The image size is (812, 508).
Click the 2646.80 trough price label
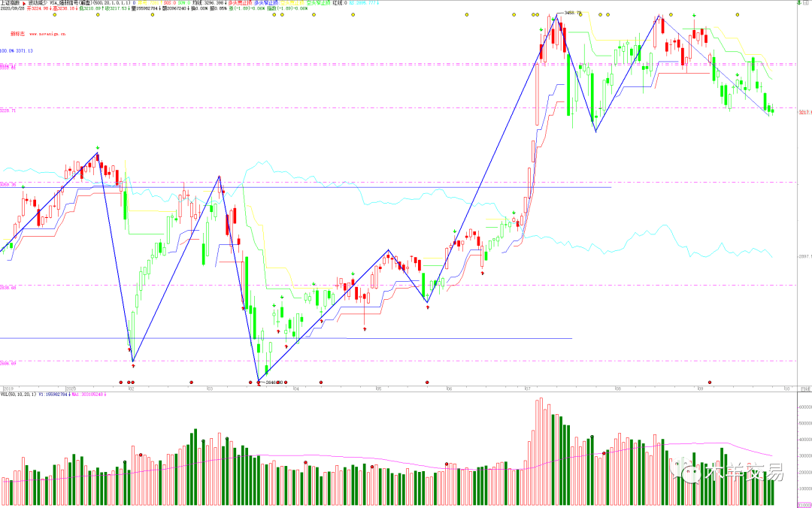coord(273,383)
